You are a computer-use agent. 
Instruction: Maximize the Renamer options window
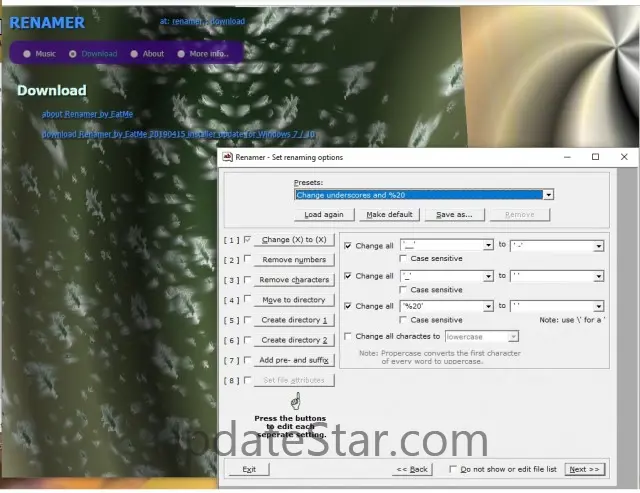tap(596, 157)
